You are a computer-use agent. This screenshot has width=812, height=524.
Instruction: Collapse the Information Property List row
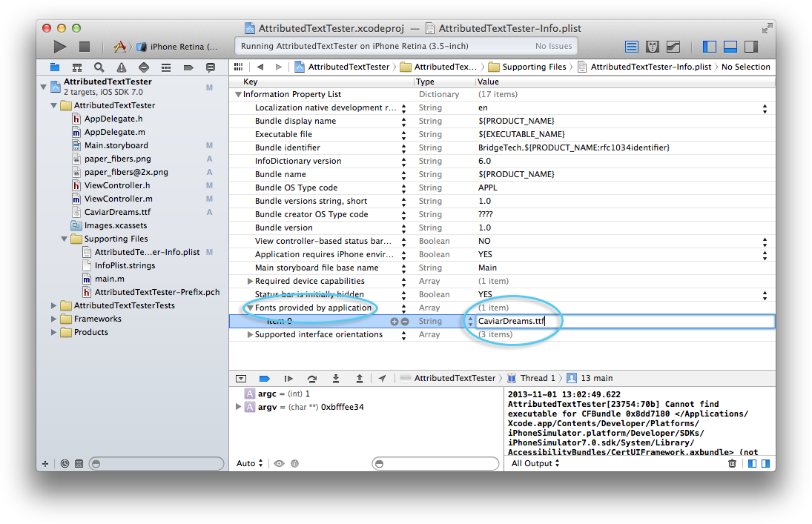238,95
